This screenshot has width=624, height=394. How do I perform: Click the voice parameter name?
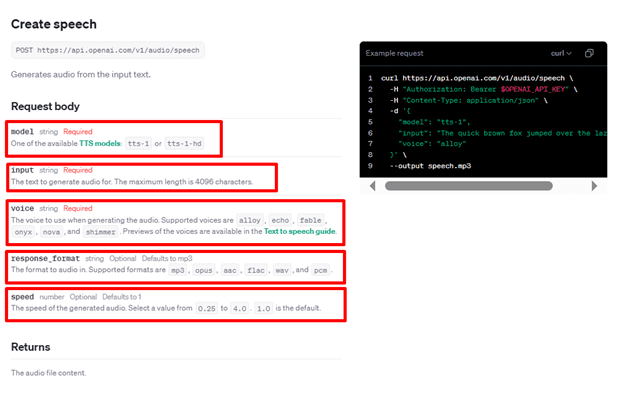pyautogui.click(x=22, y=208)
